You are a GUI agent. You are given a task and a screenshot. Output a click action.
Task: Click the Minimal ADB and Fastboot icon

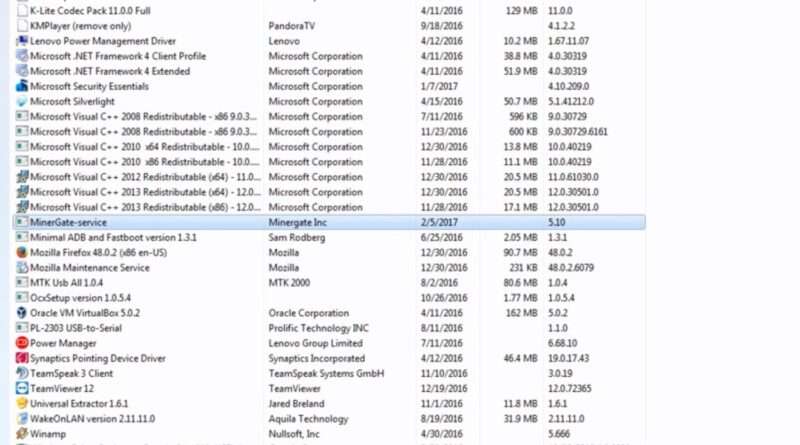tap(22, 237)
